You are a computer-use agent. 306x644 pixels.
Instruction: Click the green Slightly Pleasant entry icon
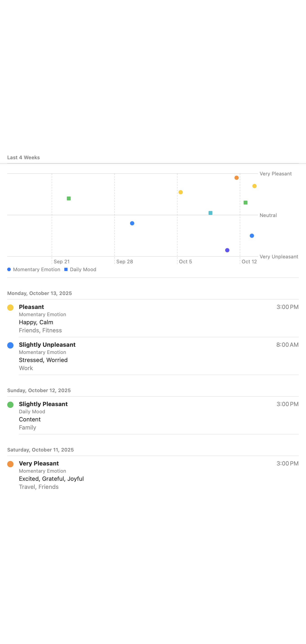pyautogui.click(x=10, y=405)
